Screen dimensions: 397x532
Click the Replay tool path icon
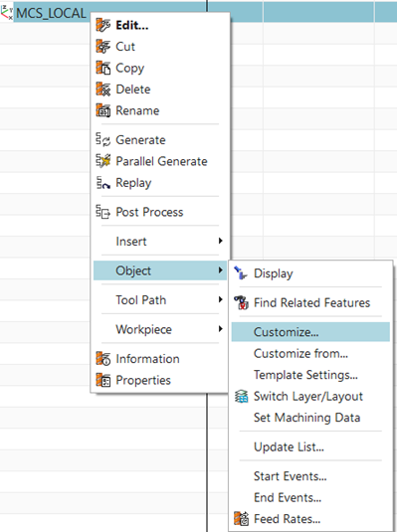102,183
